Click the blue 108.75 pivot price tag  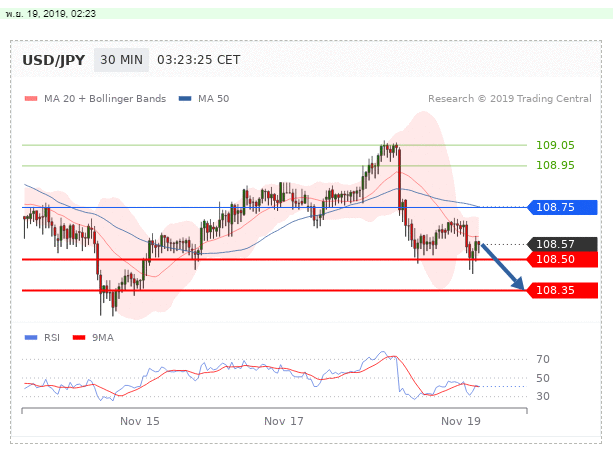(562, 207)
